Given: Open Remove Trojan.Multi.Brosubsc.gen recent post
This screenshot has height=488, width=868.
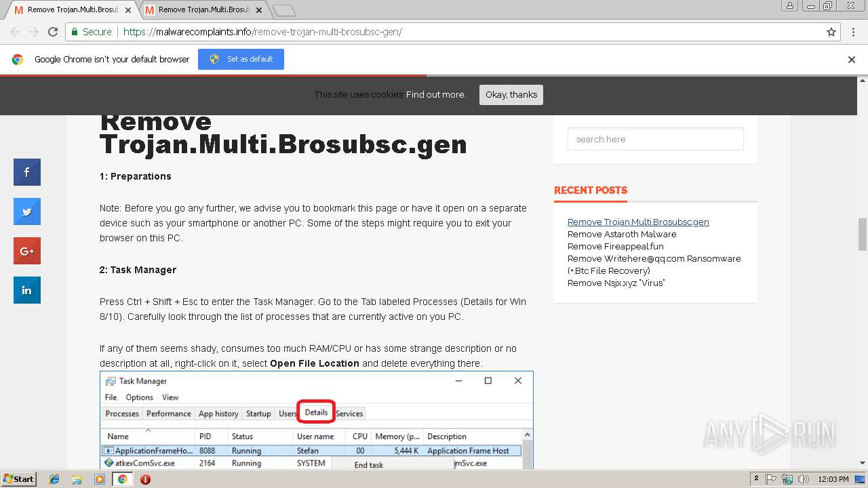Looking at the screenshot, I should tap(638, 222).
